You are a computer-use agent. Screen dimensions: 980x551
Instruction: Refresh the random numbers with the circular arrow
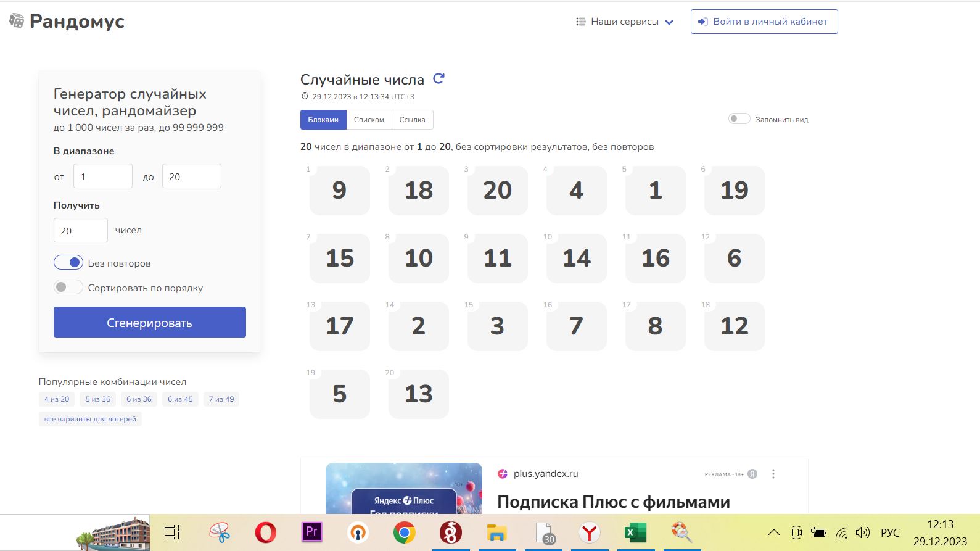[x=439, y=78]
